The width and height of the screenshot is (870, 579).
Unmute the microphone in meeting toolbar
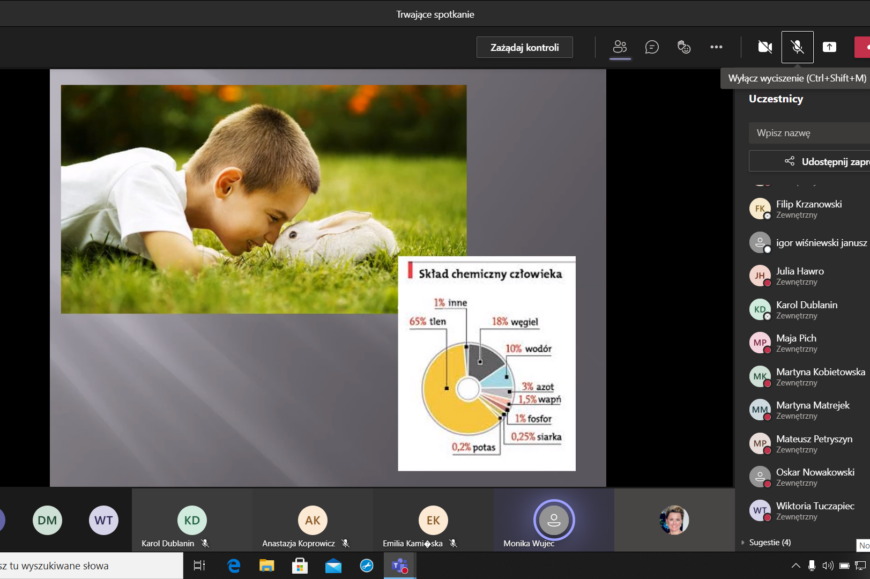pyautogui.click(x=797, y=47)
